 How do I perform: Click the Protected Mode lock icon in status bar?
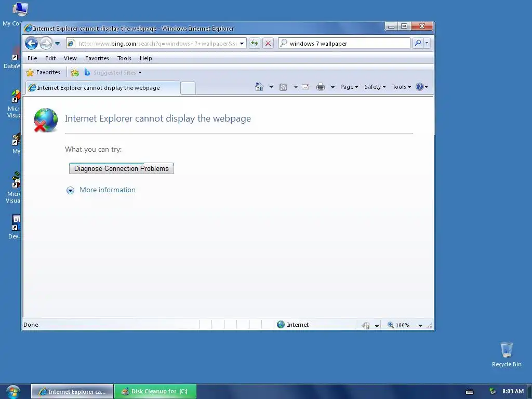(366, 325)
